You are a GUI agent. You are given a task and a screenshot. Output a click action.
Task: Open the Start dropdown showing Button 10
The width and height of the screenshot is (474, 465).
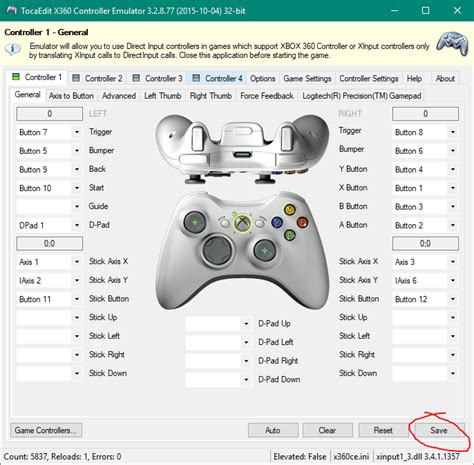click(x=49, y=188)
